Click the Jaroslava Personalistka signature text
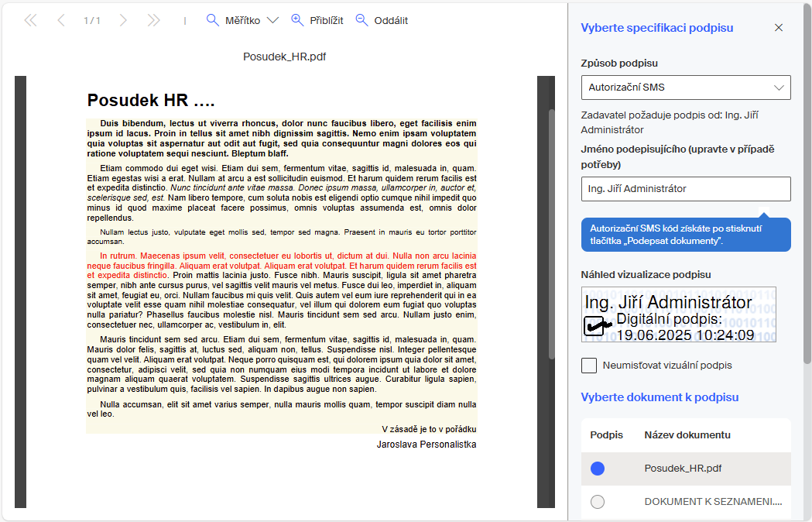Screen dimensions: 812x522 [427, 445]
